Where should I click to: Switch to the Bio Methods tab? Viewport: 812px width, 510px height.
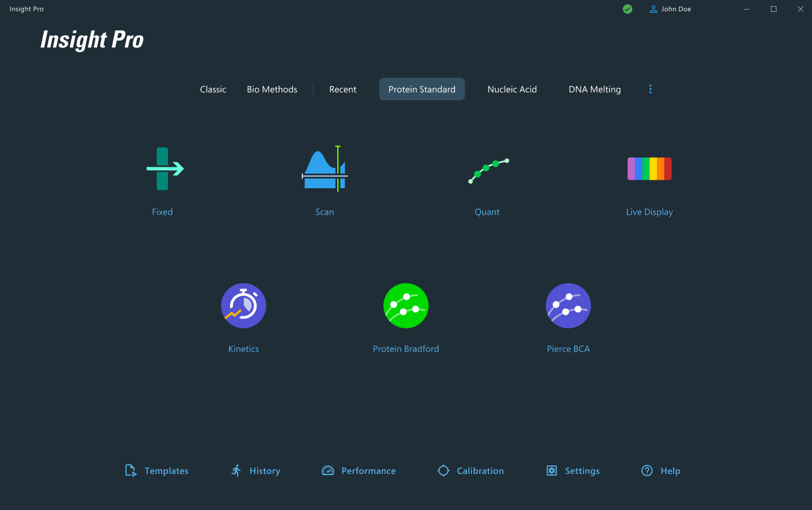pos(272,89)
